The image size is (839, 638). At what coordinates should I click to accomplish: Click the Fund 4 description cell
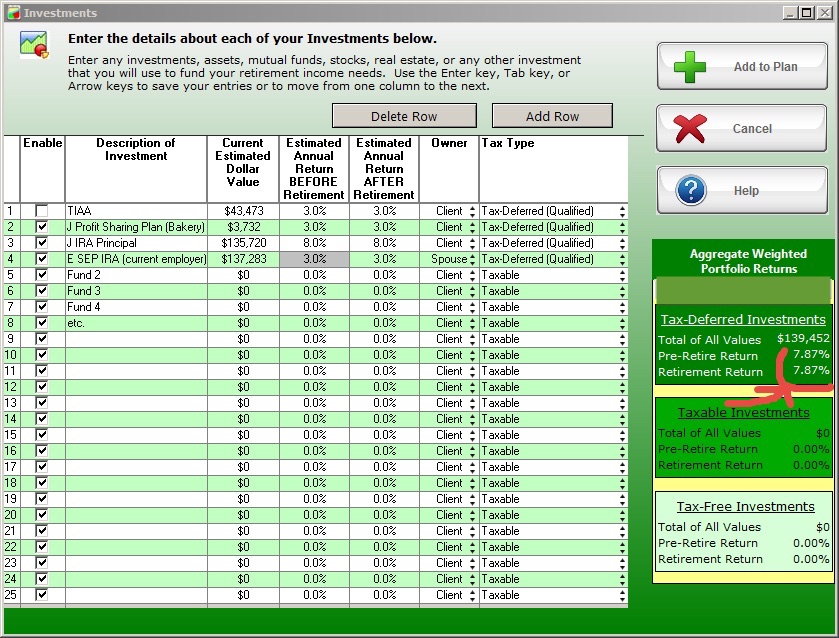coord(136,307)
